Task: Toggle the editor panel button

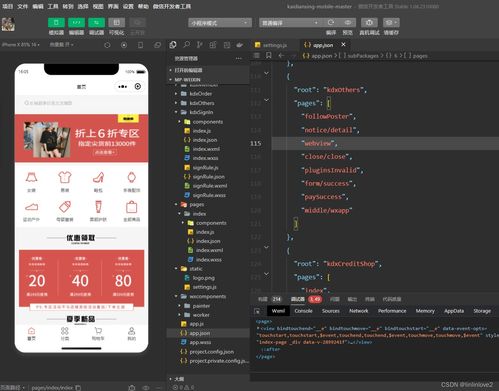Action: coord(76,23)
